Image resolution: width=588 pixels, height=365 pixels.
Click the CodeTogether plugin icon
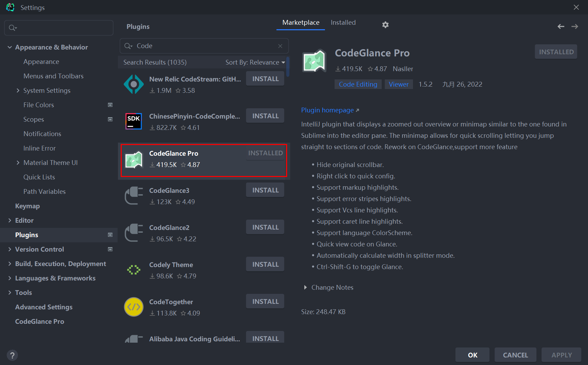point(134,307)
